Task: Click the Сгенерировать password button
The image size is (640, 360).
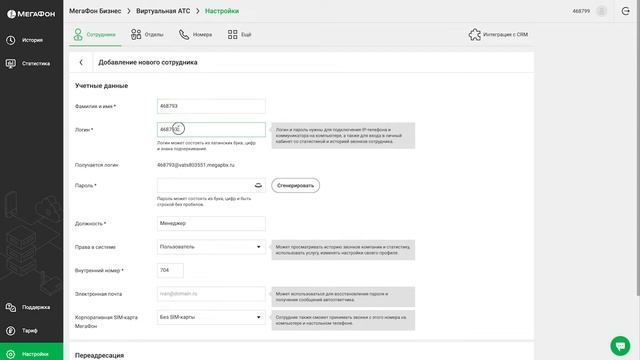Action: pos(296,185)
